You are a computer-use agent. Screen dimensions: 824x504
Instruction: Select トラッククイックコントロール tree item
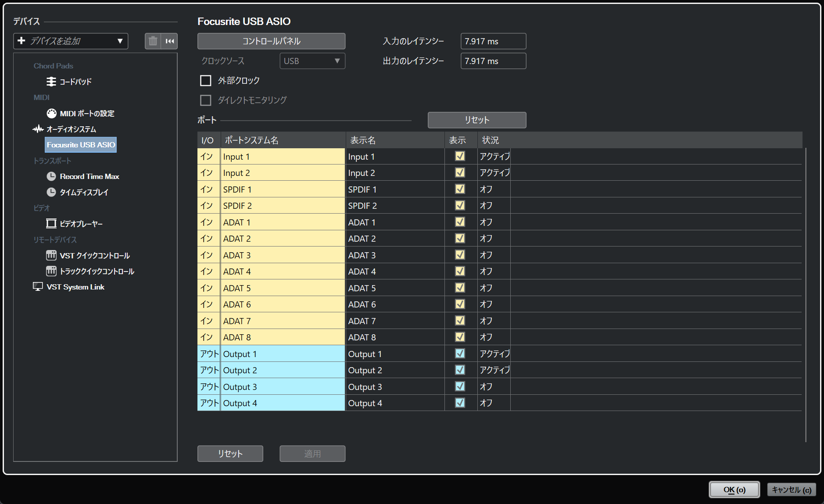(x=97, y=271)
